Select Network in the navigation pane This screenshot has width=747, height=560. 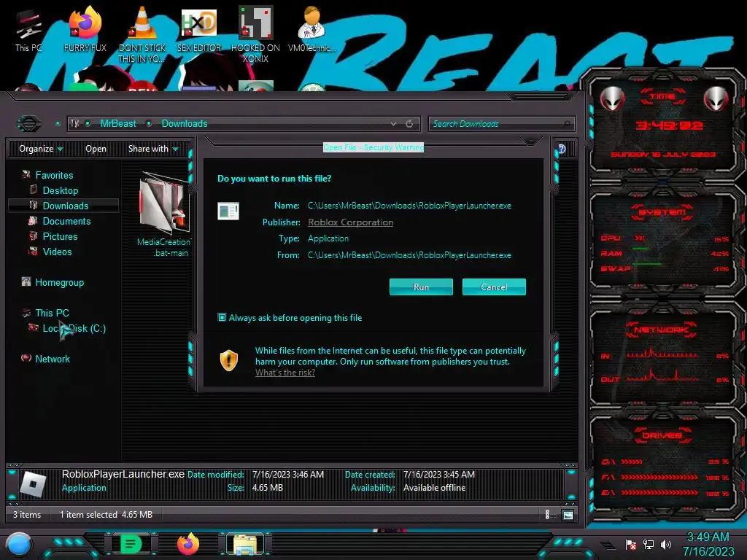click(53, 359)
